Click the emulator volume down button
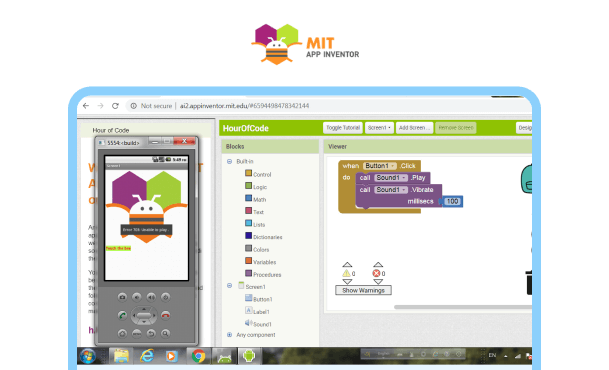 [136, 297]
